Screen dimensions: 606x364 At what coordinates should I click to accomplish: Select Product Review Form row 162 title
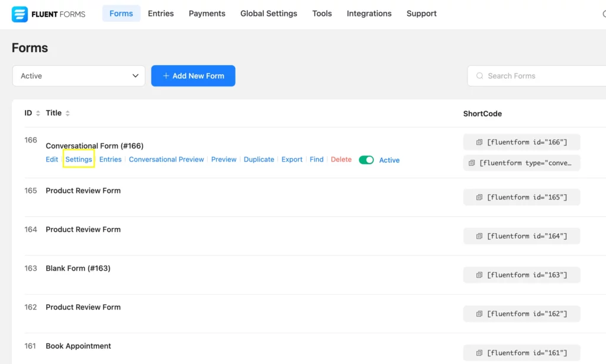83,307
